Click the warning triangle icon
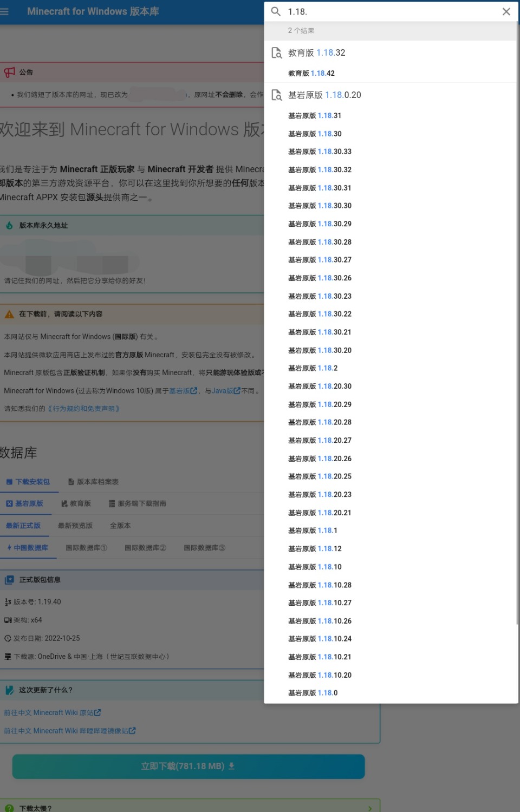This screenshot has height=812, width=520. tap(9, 314)
